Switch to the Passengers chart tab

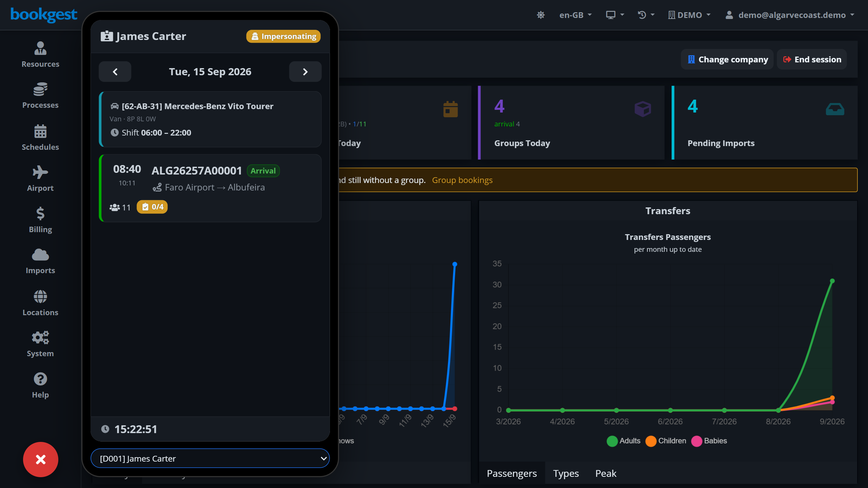(x=512, y=473)
